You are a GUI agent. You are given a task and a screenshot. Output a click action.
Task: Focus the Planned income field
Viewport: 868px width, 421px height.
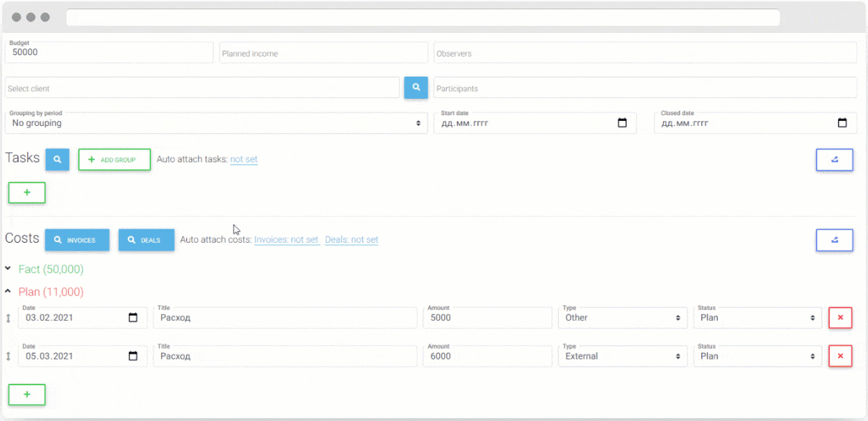click(x=324, y=52)
